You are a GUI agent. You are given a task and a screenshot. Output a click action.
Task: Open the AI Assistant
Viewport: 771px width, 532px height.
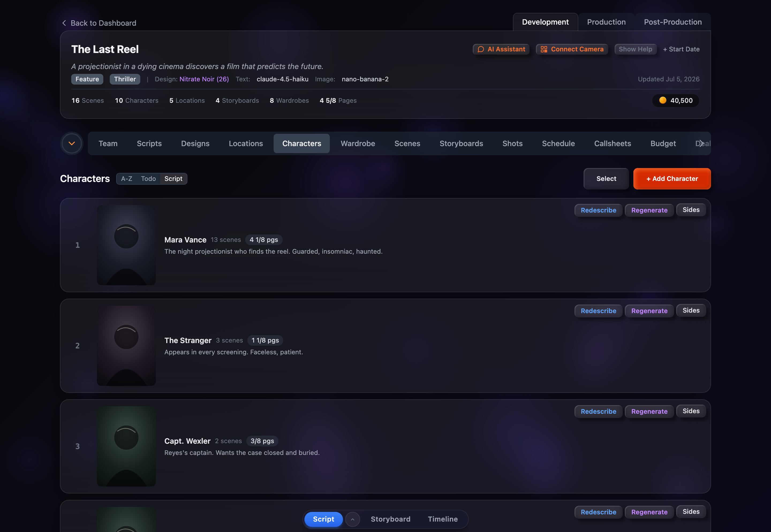tap(501, 49)
